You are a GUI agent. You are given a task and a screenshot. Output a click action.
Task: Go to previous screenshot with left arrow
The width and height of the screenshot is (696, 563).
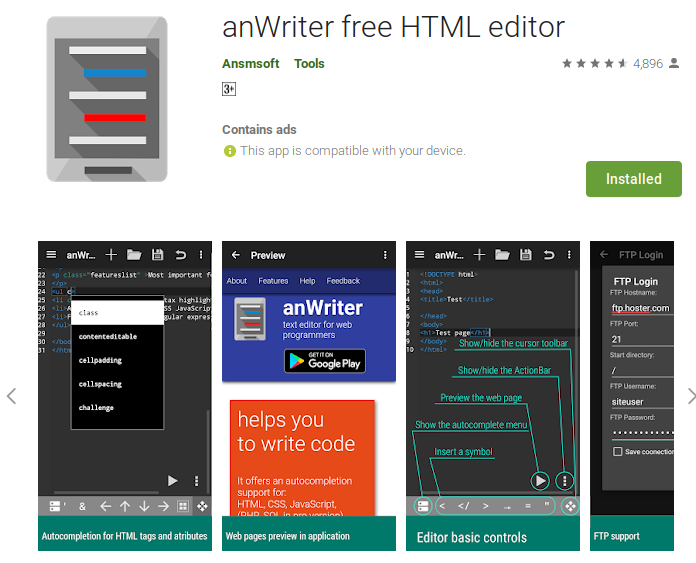click(12, 396)
